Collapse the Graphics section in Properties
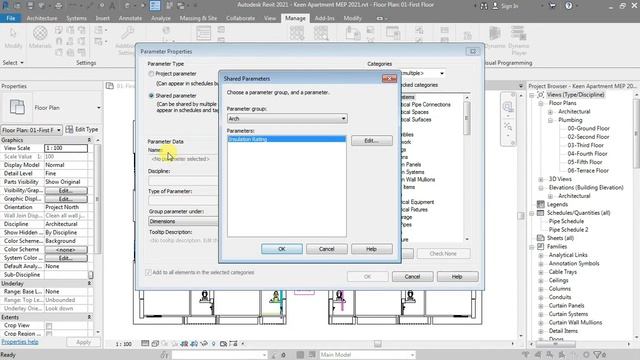 click(89, 140)
